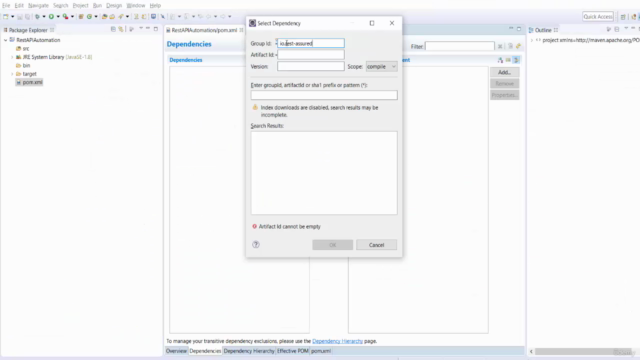Click the Save All toolbar icon
Screen dimensions: 640x360
tap(27, 17)
